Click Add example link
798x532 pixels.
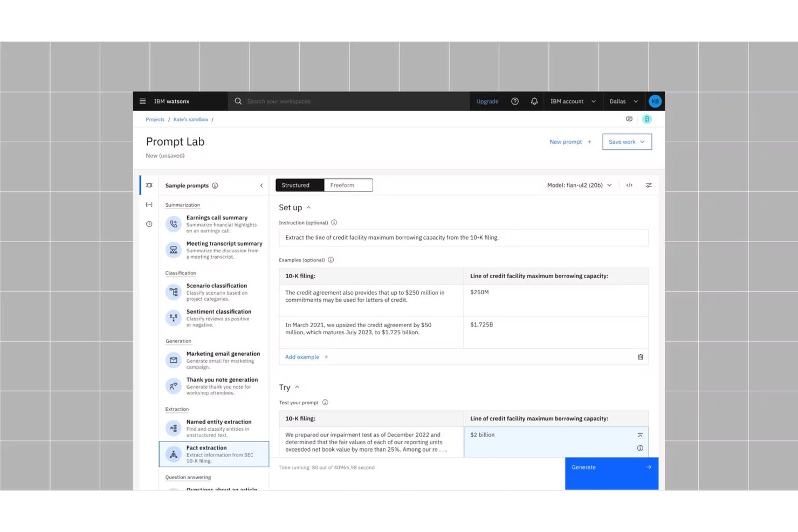click(x=307, y=357)
